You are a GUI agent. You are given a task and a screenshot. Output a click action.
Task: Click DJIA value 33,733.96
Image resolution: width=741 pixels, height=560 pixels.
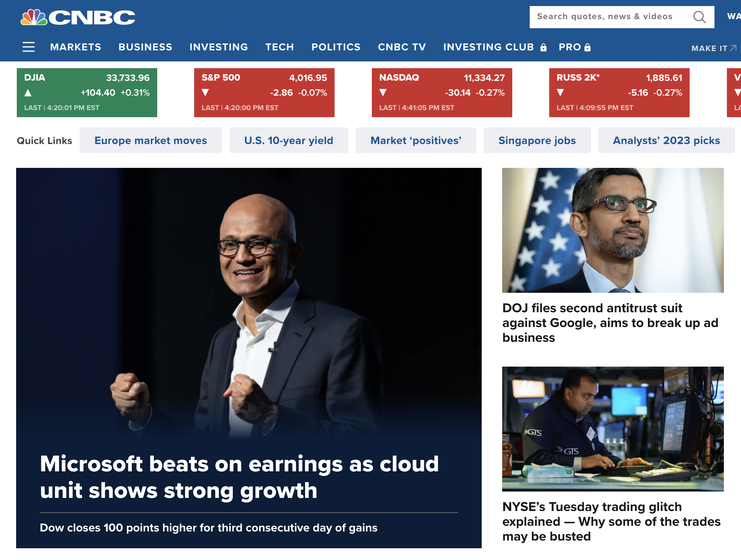[x=128, y=78]
